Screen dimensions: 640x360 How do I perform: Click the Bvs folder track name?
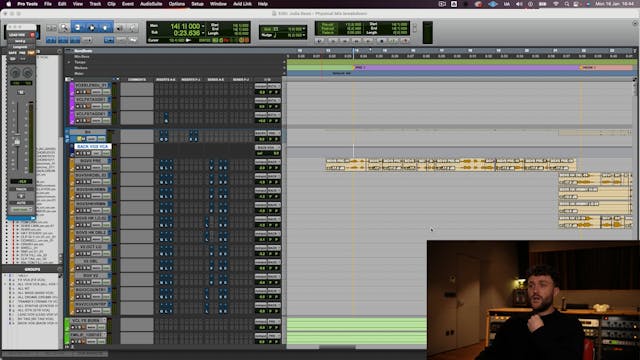(87, 132)
